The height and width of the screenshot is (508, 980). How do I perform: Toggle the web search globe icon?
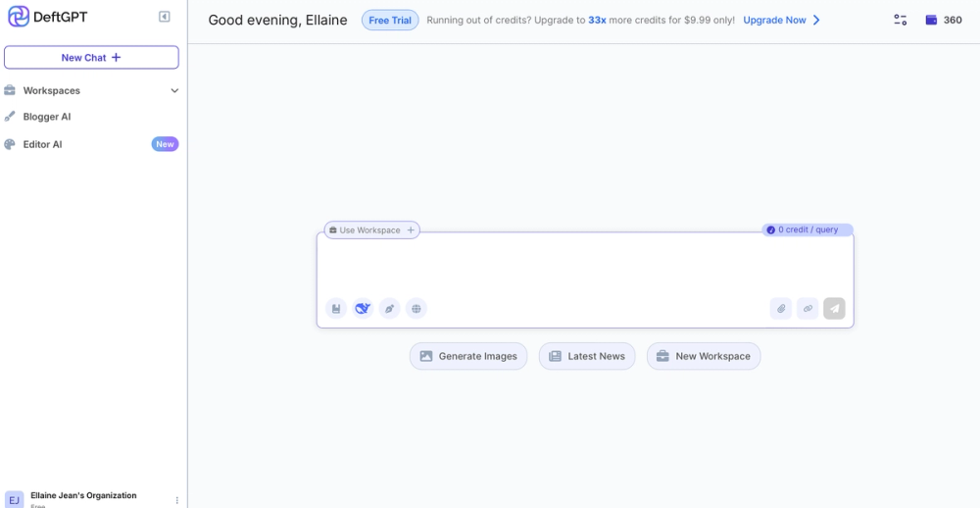click(x=416, y=308)
